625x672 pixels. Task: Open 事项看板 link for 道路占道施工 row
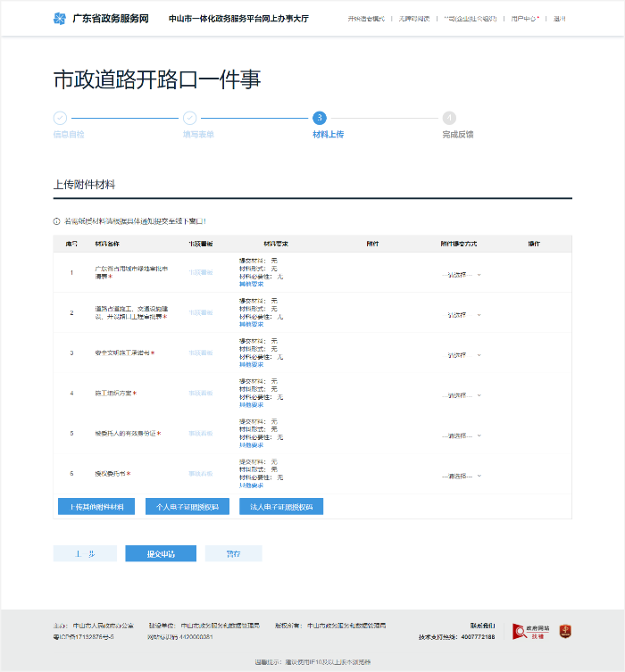click(x=201, y=313)
